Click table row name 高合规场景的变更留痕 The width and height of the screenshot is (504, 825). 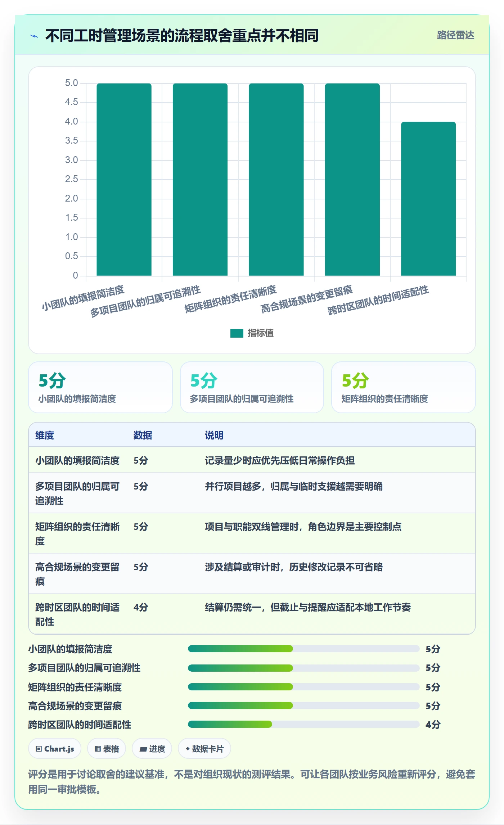click(77, 574)
